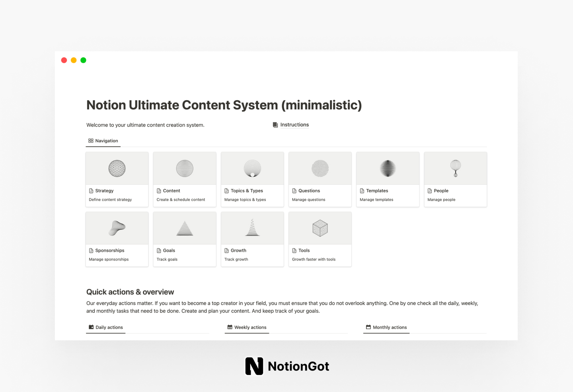Click the NotionGot logo

coord(287,366)
